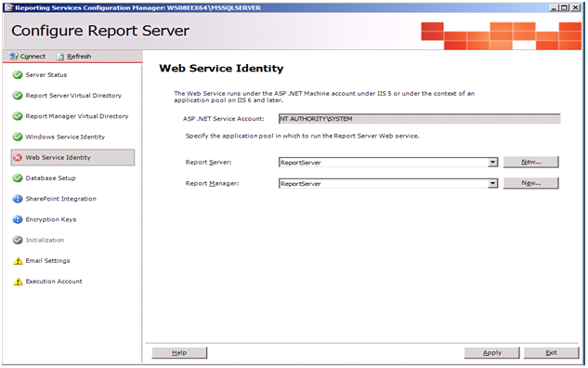Viewport: 588px width, 368px height.
Task: Click the Exit button
Action: (551, 352)
